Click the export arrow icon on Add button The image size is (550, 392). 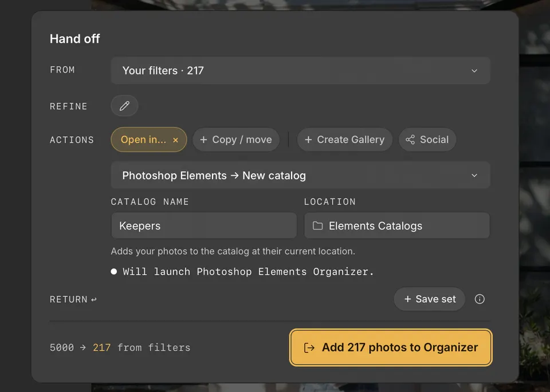click(x=309, y=347)
